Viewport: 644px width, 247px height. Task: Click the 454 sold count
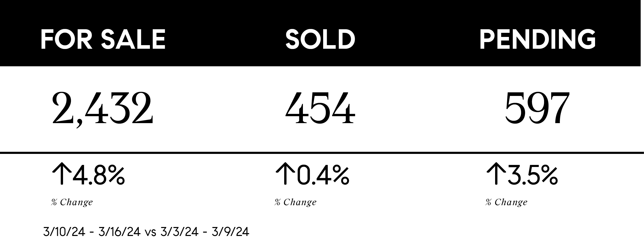coord(320,109)
